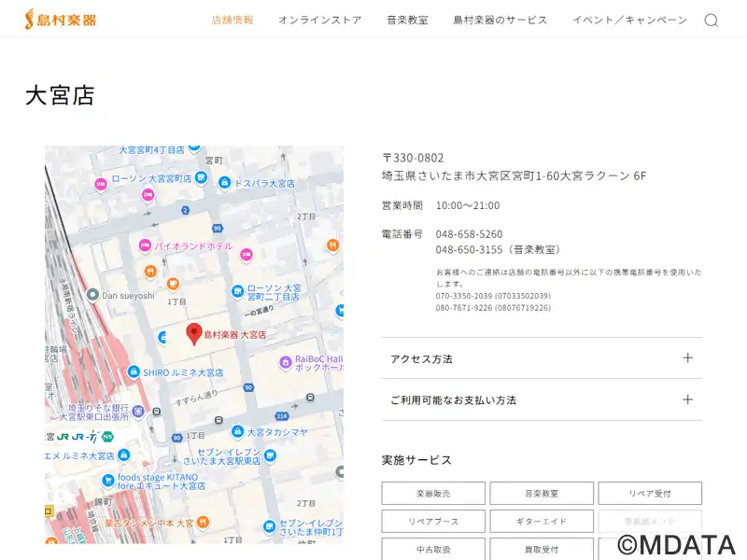The width and height of the screenshot is (747, 560).
Task: Click the JR station logo on map
Action: point(63,437)
